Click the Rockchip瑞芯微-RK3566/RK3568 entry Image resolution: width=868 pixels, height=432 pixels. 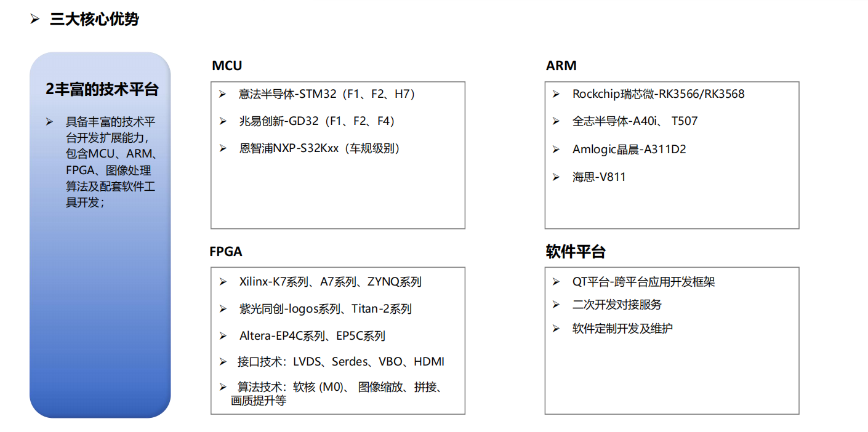pos(658,94)
